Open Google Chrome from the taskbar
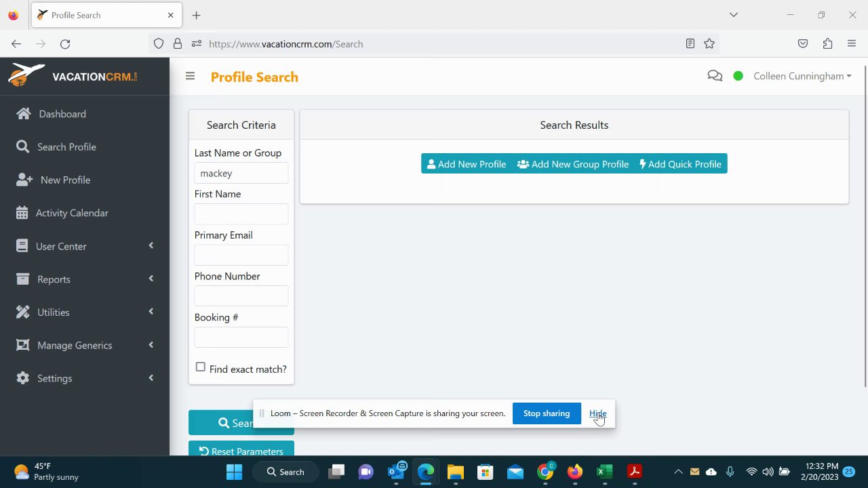The width and height of the screenshot is (868, 488). (x=545, y=472)
